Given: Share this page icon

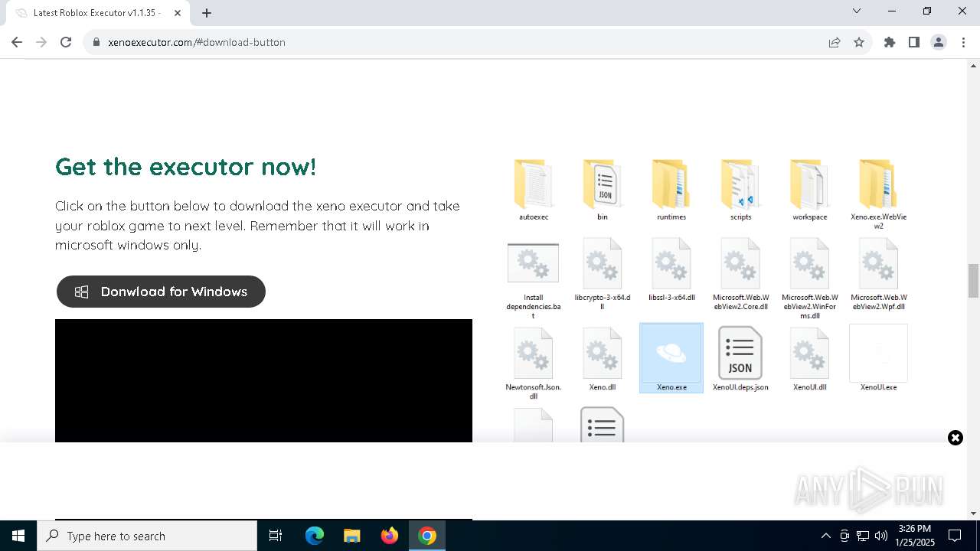Looking at the screenshot, I should tap(835, 42).
